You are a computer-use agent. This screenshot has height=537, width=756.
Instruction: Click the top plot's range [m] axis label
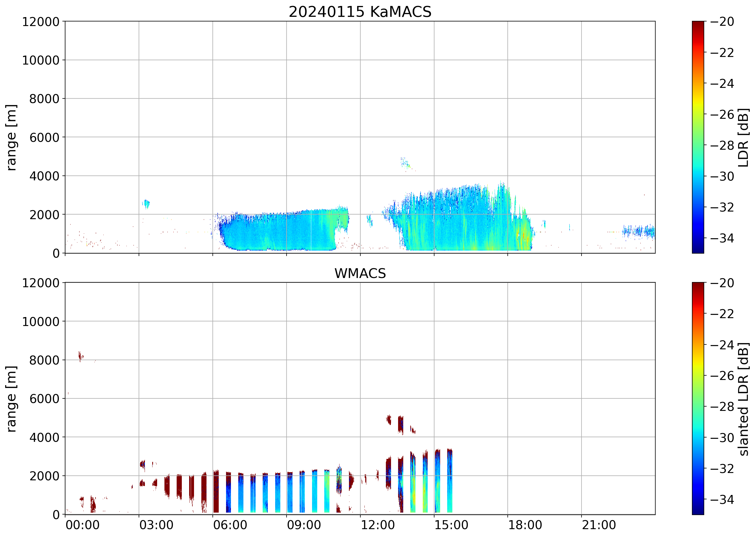[x=11, y=137]
